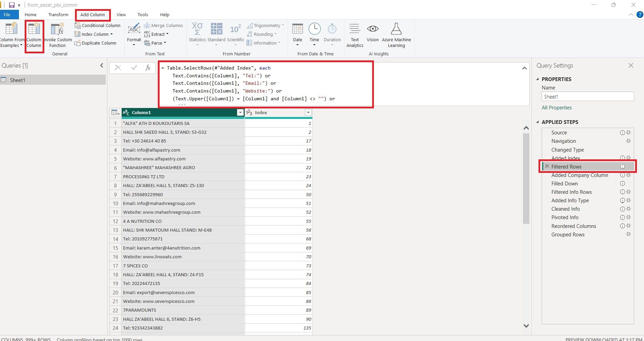
Task: Select cell "7PARAMOUNTS"
Action: point(183,310)
